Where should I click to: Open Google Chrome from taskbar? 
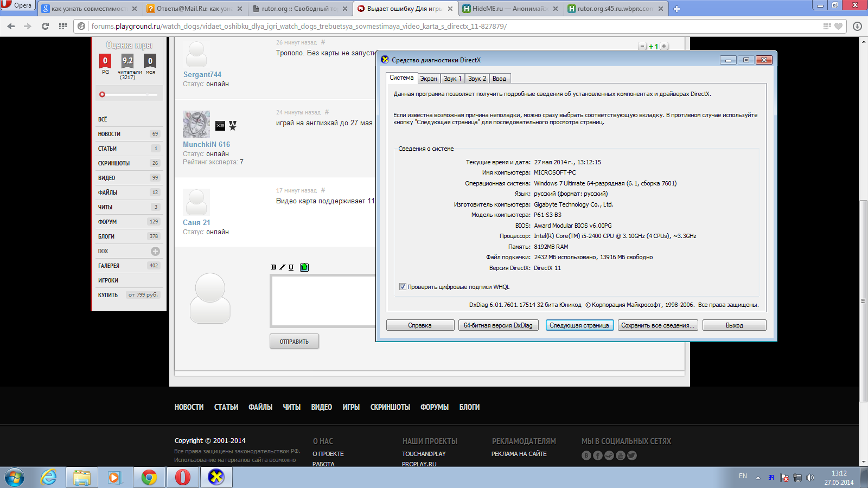[x=149, y=477]
